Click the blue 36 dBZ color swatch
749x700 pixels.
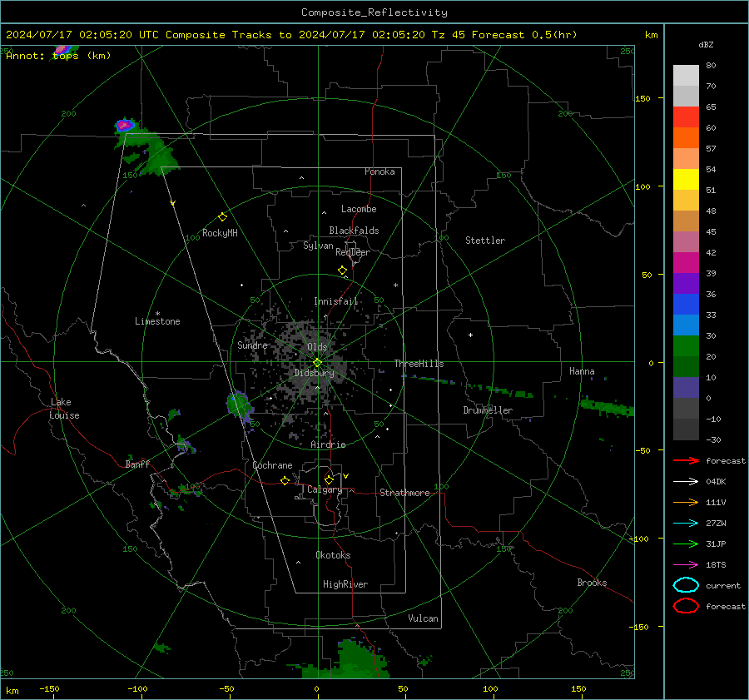686,304
